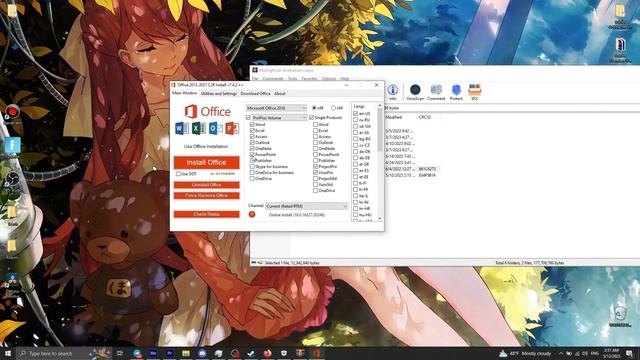Click the Langs list scroll down arrow
The height and width of the screenshot is (360, 640).
click(x=380, y=219)
